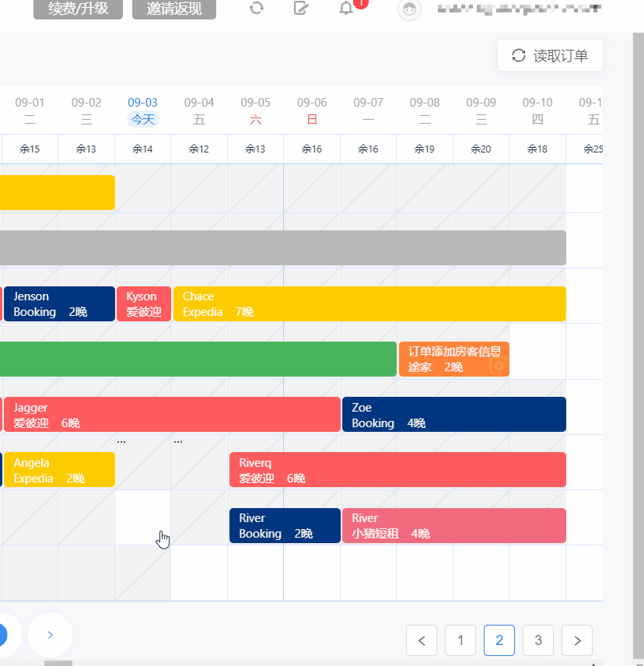
Task: Go to next page of rooms
Action: [x=577, y=640]
